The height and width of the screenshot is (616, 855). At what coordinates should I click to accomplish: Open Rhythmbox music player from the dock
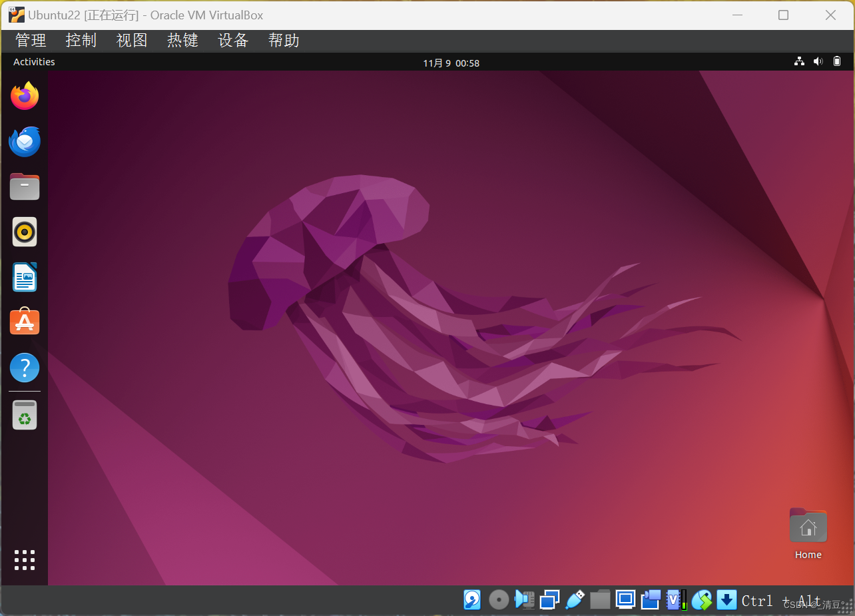[25, 232]
